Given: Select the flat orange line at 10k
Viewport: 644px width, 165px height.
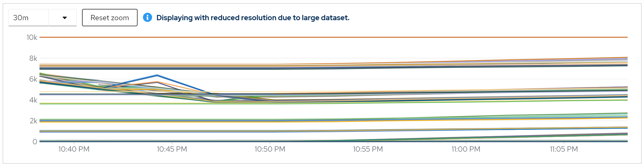Looking at the screenshot, I should tap(333, 37).
